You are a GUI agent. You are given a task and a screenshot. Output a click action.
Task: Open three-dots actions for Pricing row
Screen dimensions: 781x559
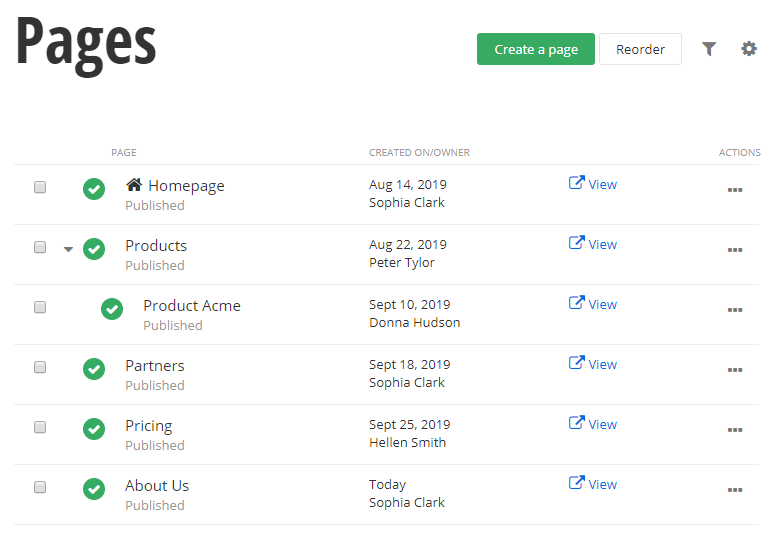(x=735, y=430)
